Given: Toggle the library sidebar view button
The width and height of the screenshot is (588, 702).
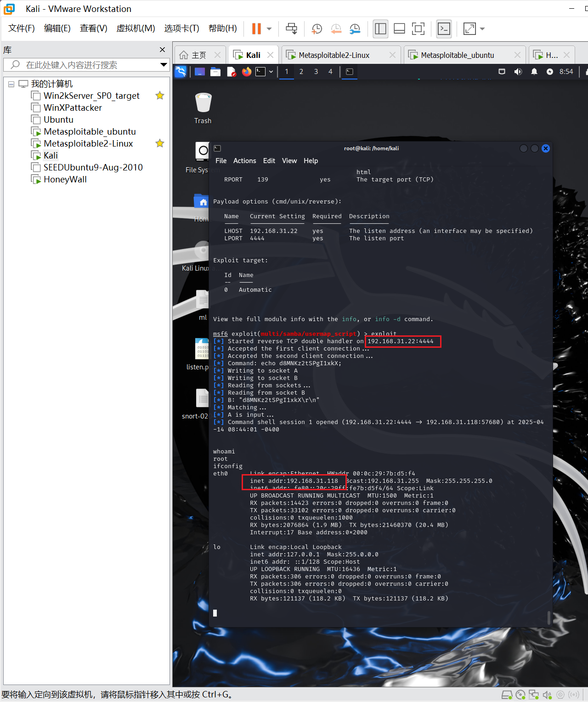Looking at the screenshot, I should point(380,28).
